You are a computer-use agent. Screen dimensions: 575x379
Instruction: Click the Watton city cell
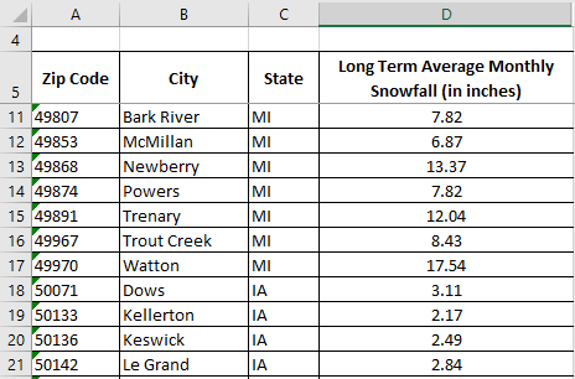[184, 265]
